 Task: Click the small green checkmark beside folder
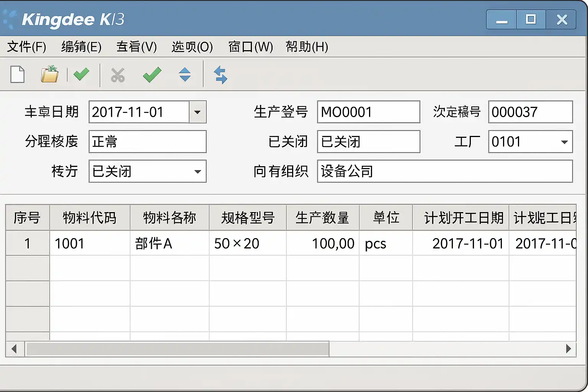pyautogui.click(x=81, y=74)
